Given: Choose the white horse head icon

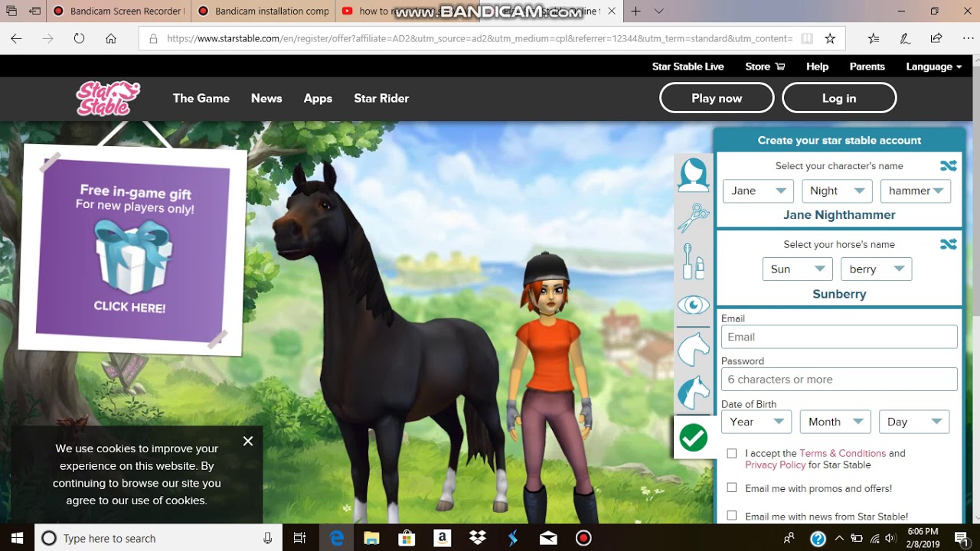Looking at the screenshot, I should 694,349.
